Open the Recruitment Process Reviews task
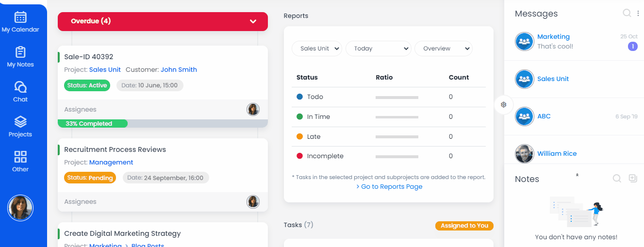644x247 pixels. click(x=115, y=149)
